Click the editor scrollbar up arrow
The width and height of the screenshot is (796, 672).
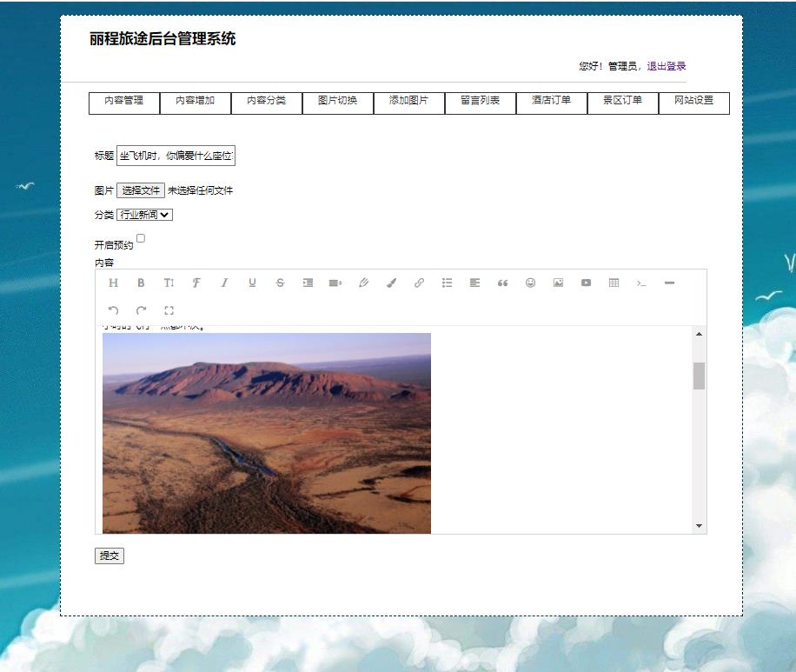[699, 334]
